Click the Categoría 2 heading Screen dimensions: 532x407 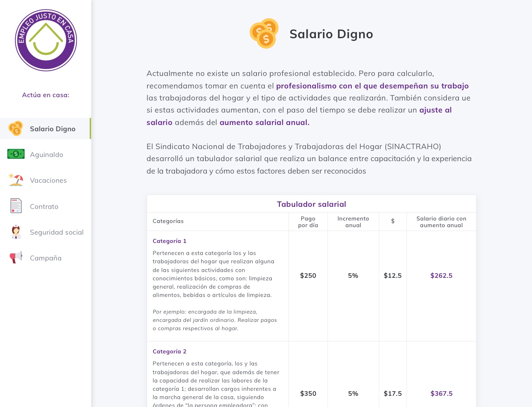[x=170, y=351]
